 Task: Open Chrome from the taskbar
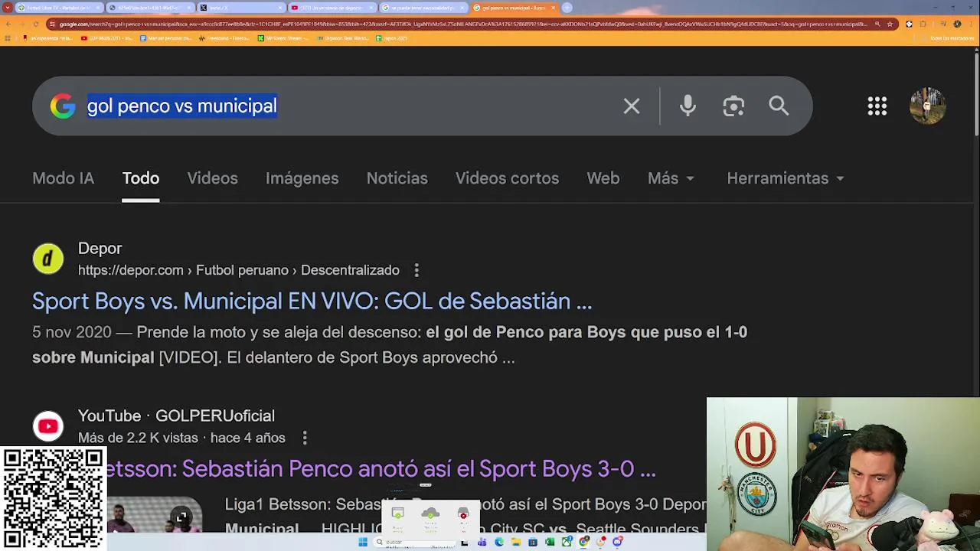click(583, 542)
